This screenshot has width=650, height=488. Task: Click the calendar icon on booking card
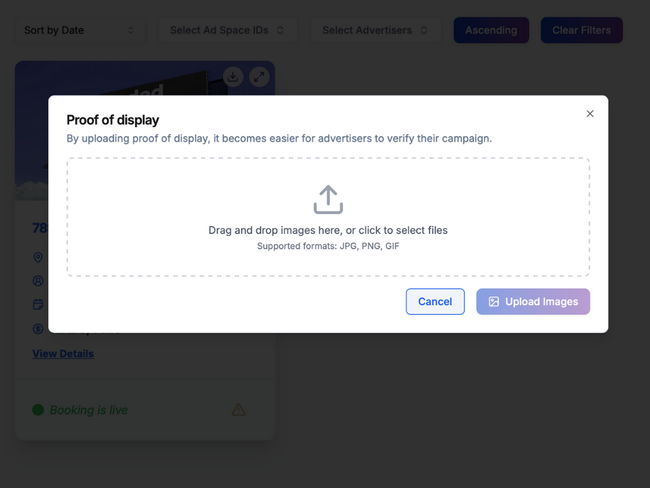click(39, 304)
